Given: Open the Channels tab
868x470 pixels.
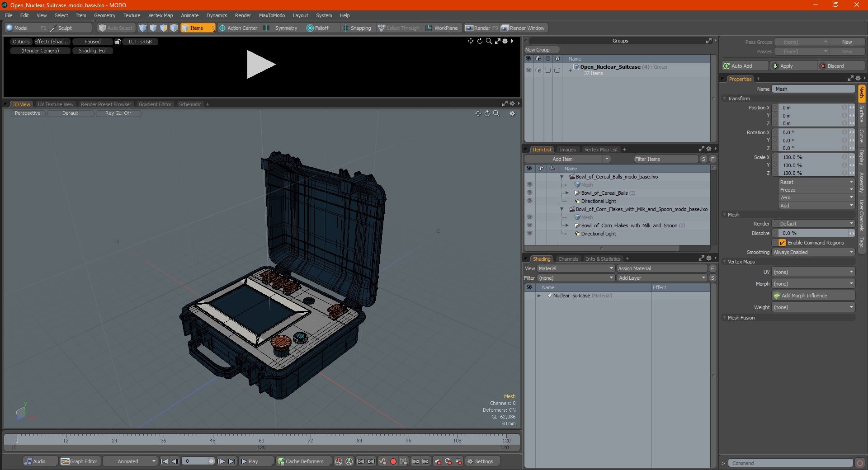Looking at the screenshot, I should 568,259.
